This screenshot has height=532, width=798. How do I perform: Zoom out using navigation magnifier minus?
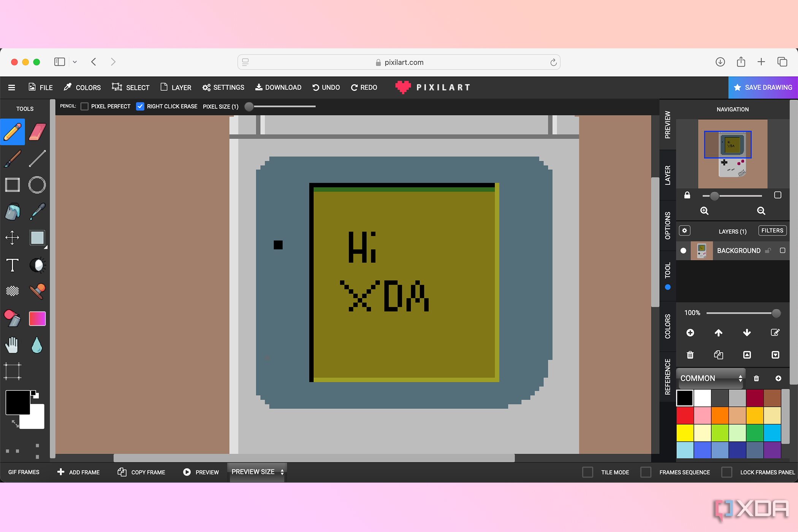(761, 211)
